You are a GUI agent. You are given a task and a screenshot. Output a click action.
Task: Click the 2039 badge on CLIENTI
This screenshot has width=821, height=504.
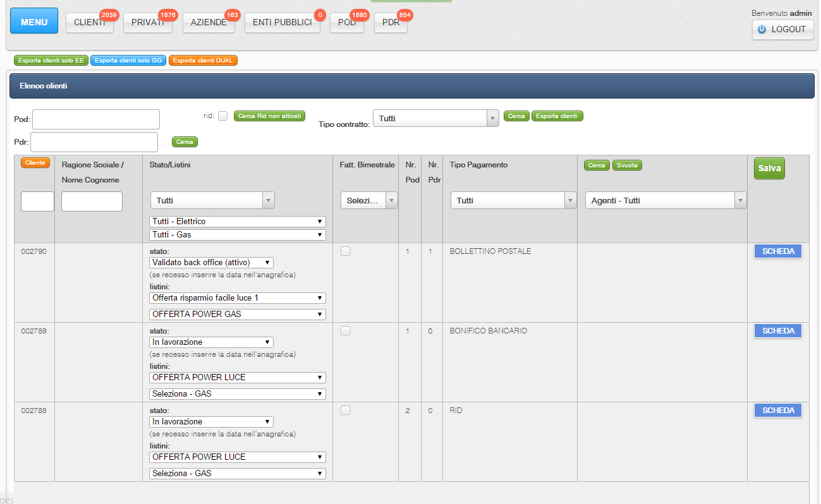click(109, 15)
